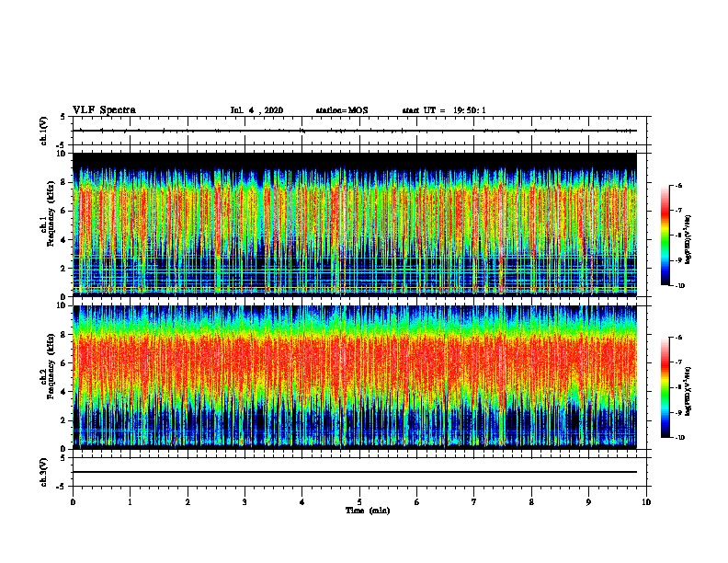Click the "8" kHz tick on ch.2 axis

click(64, 335)
